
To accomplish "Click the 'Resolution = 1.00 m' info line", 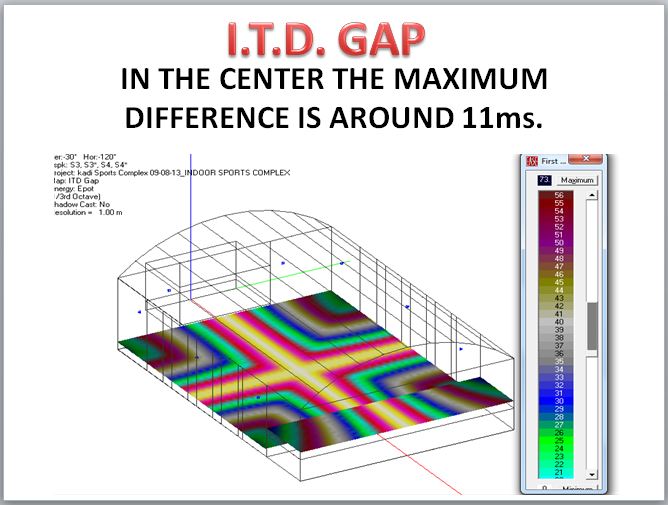I will (88, 212).
